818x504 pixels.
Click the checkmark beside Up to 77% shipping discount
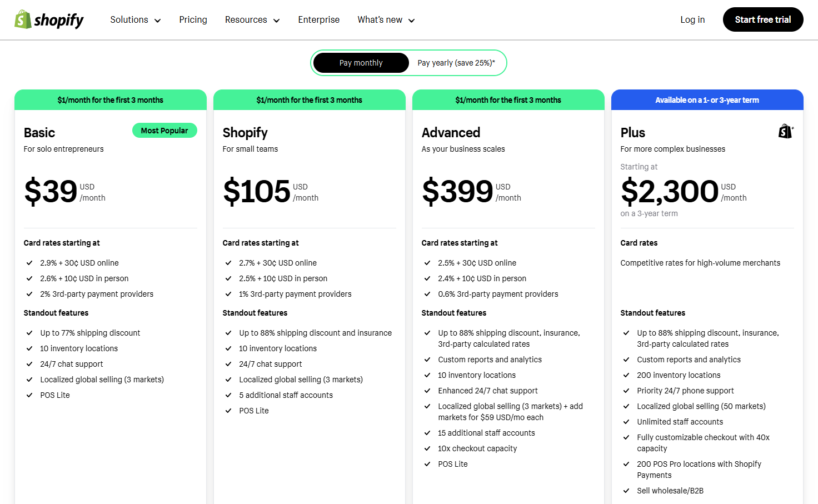(29, 333)
